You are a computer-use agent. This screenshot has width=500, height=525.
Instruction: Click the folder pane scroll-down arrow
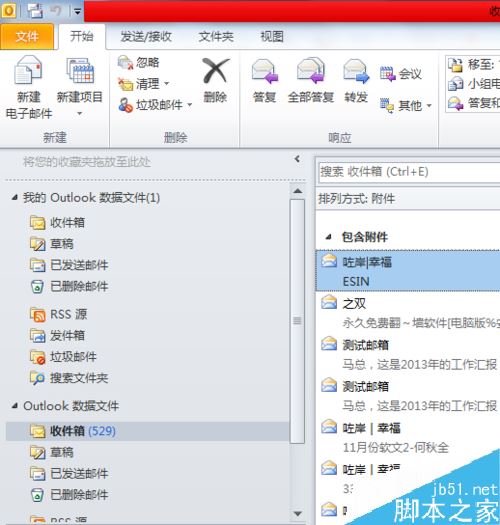coord(297,513)
